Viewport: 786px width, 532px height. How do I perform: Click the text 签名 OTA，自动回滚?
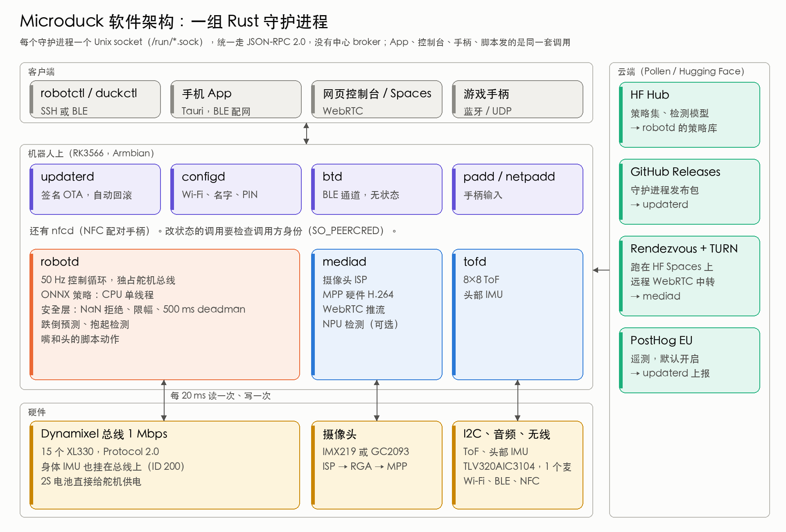[x=86, y=195]
